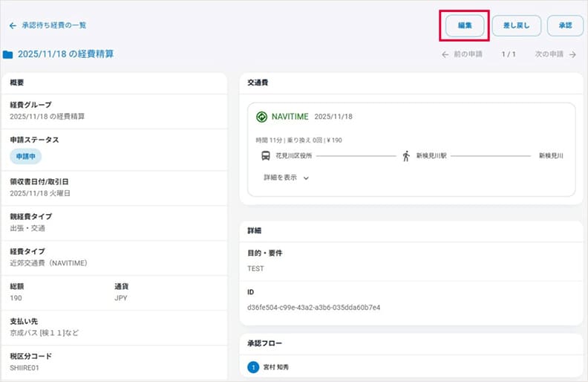
Task: Click the 1 / 1 page counter
Action: [509, 54]
